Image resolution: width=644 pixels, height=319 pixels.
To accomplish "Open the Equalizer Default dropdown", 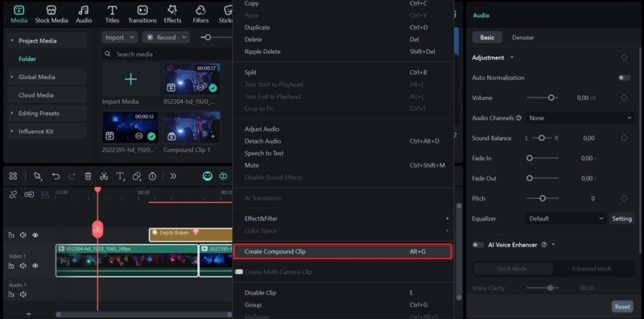I will [x=566, y=218].
